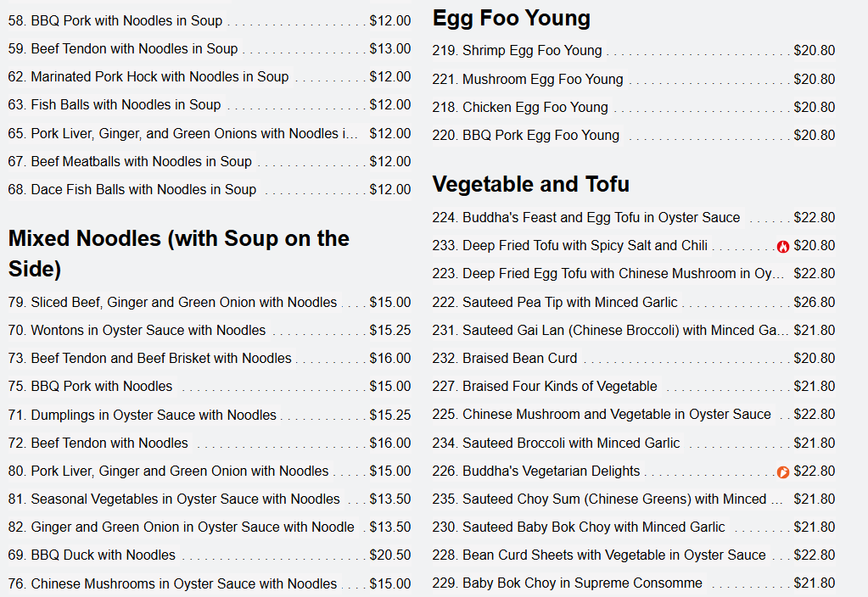Viewport: 868px width, 597px height.
Task: Click 70. Wontons in Oyster Sauce with Noodles
Action: pyautogui.click(x=210, y=331)
